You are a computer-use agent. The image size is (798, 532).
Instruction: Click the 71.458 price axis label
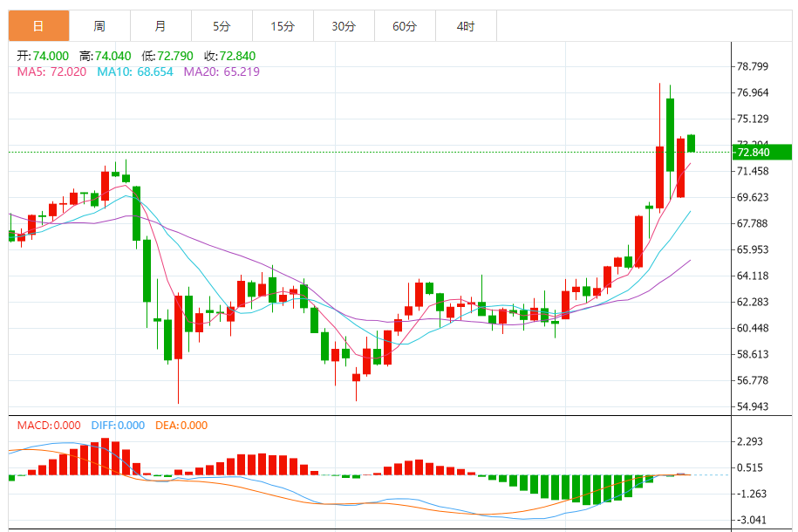coord(753,172)
